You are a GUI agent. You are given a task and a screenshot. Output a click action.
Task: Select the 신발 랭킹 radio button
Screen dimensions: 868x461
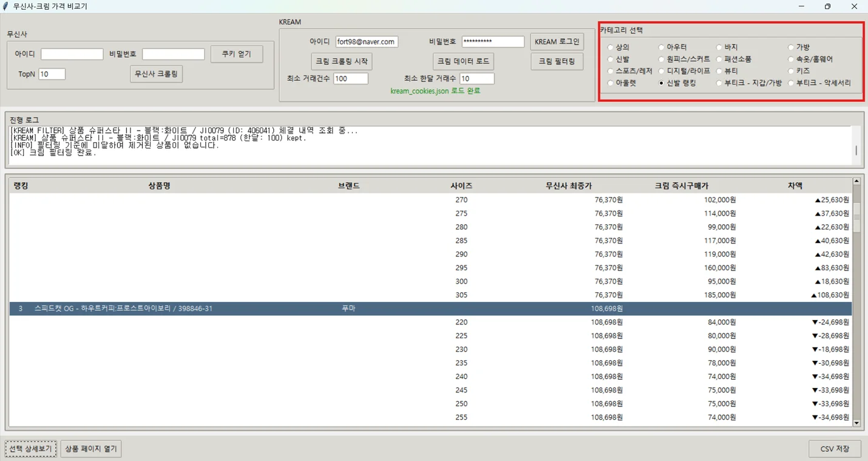(x=662, y=83)
